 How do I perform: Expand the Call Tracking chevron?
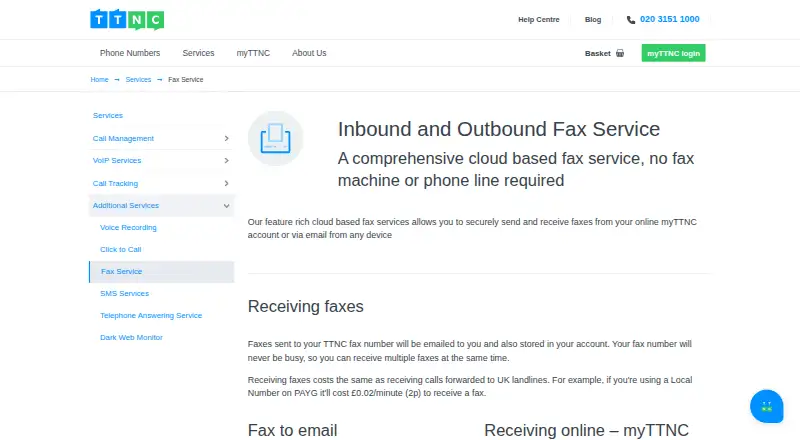(x=227, y=183)
